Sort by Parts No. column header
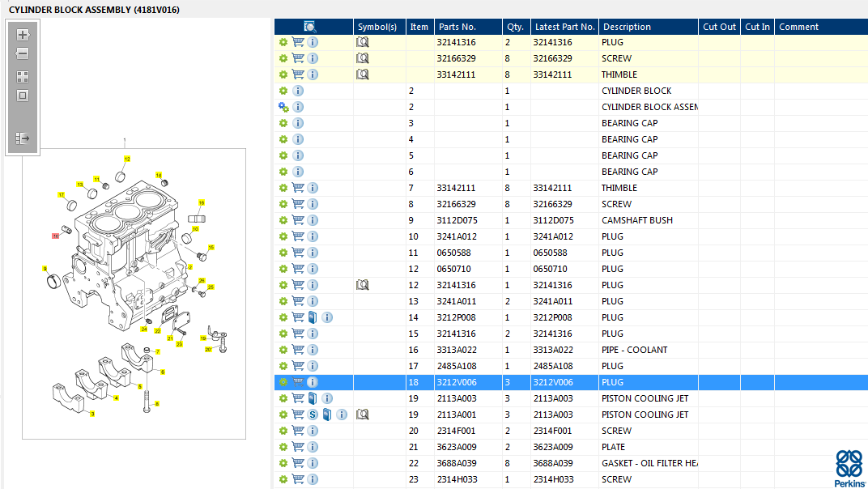Image resolution: width=868 pixels, height=489 pixels. pyautogui.click(x=468, y=27)
